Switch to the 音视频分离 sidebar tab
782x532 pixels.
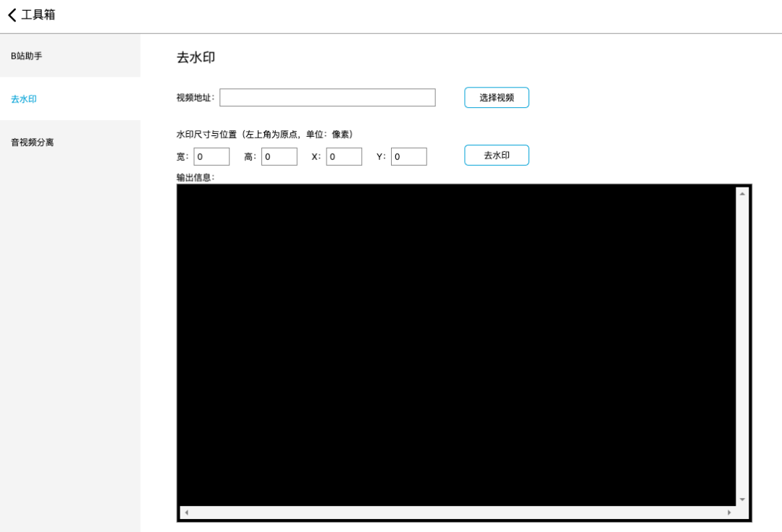click(33, 143)
